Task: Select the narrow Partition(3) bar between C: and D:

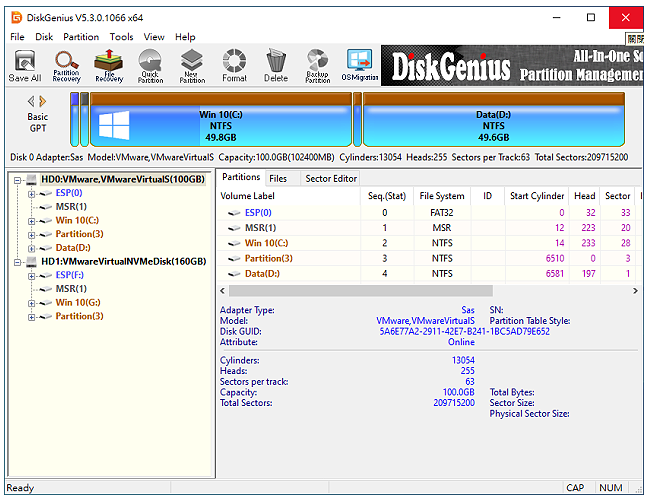Action: click(357, 120)
